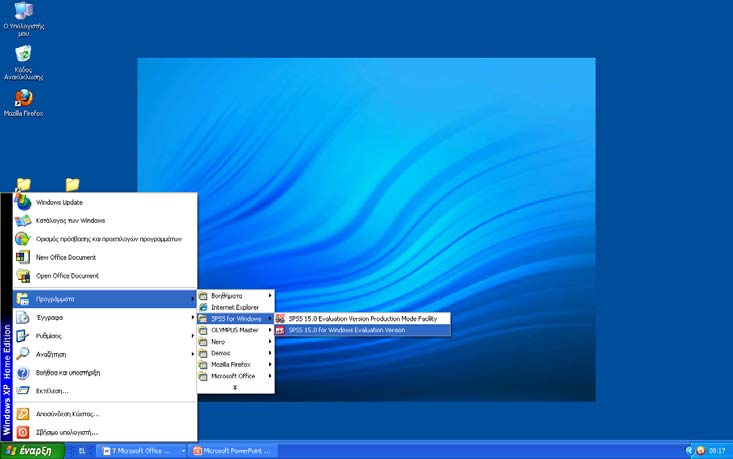Click the Ρυθμίσεις settings icon

(x=22, y=336)
